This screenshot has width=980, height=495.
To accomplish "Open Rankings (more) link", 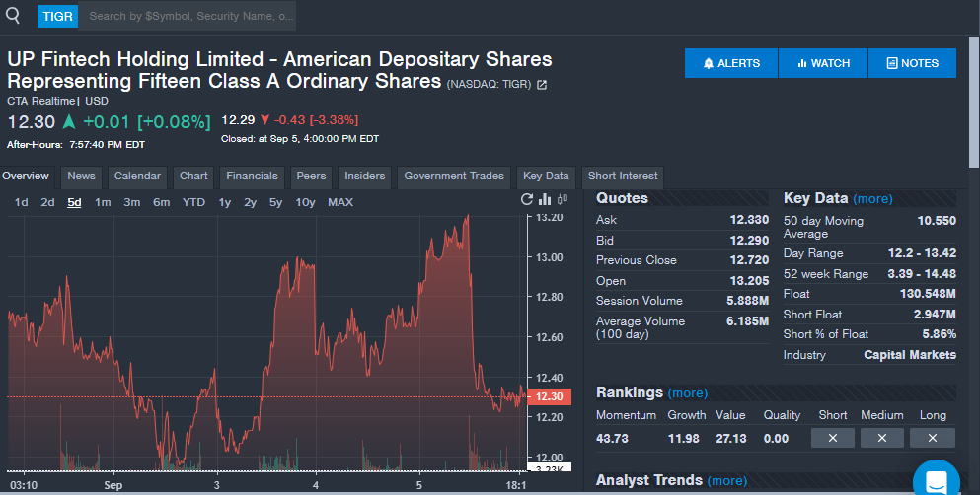I will [688, 393].
